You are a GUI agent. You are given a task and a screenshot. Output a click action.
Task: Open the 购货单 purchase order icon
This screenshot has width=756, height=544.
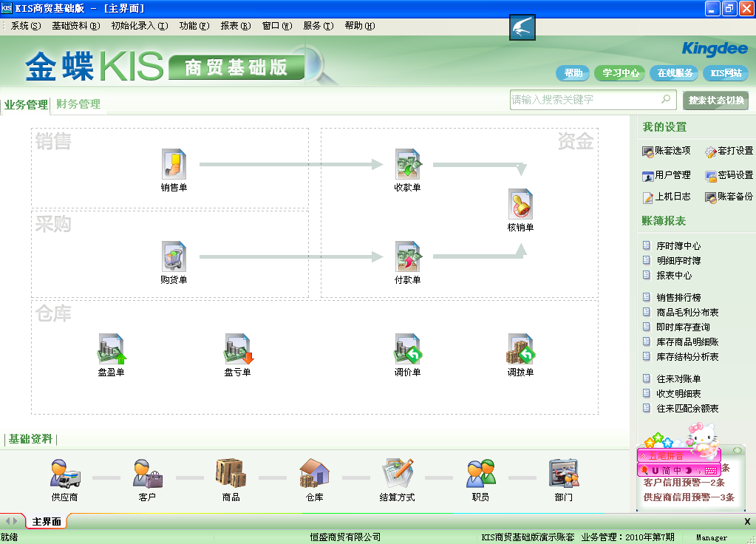click(174, 257)
